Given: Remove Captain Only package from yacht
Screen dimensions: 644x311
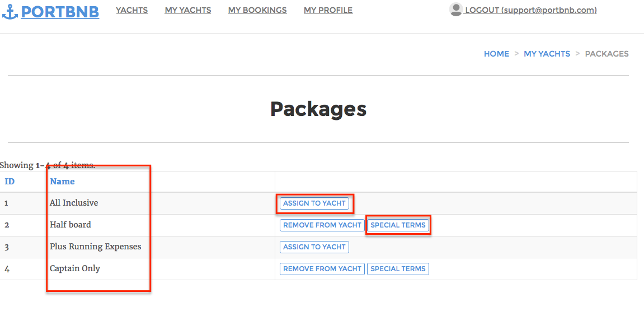Looking at the screenshot, I should click(322, 269).
